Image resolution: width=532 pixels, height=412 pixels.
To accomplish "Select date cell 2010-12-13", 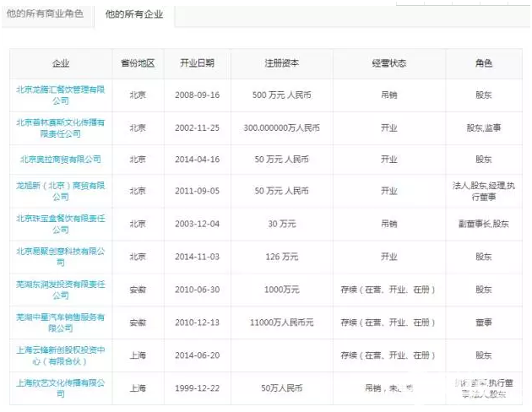I will [x=197, y=323].
